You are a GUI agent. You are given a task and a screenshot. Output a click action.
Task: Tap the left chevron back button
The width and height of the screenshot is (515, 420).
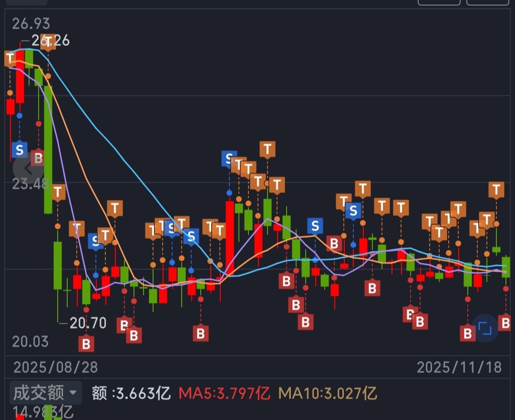28,168
